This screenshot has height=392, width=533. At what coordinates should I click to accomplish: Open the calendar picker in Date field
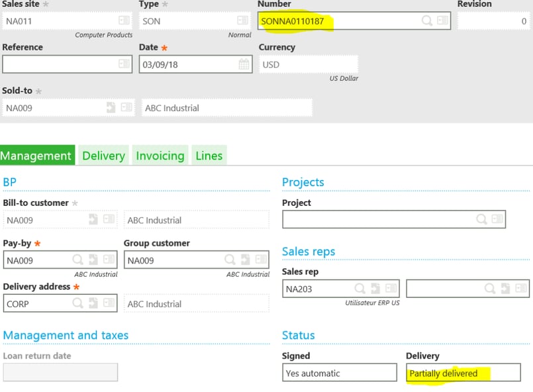click(244, 64)
